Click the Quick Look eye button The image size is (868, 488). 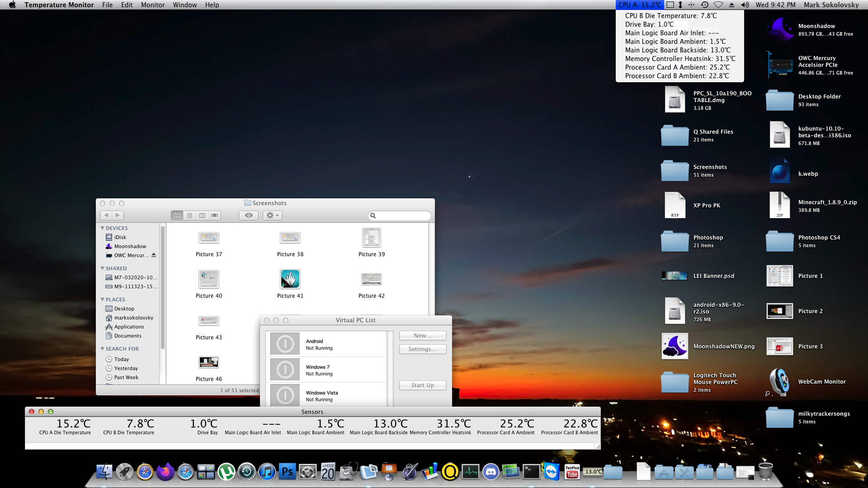click(x=248, y=216)
